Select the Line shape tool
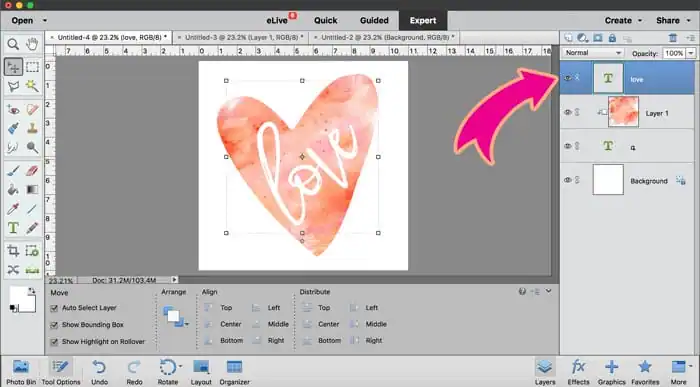 [32, 209]
